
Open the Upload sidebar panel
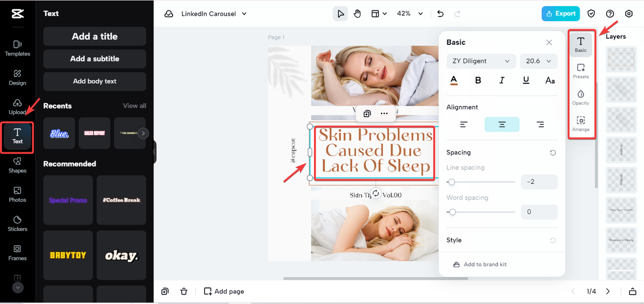pyautogui.click(x=18, y=107)
